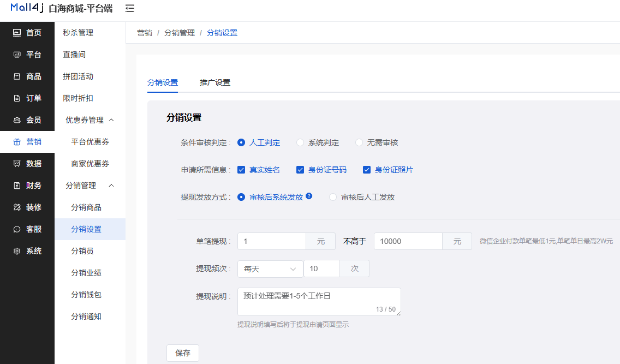The image size is (620, 364).
Task: Click 分销管理 in the breadcrumb
Action: (x=180, y=33)
